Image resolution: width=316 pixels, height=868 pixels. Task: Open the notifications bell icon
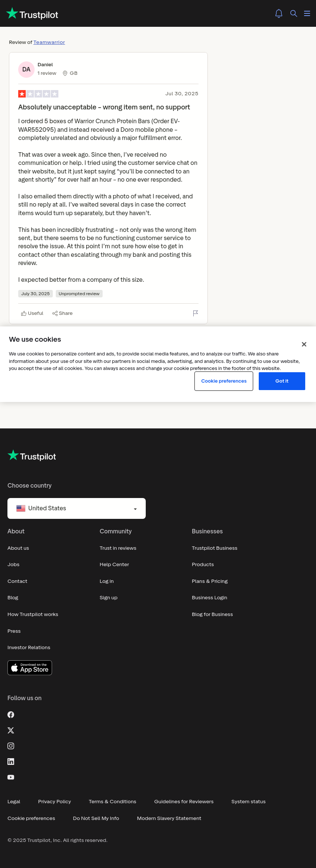[x=279, y=13]
